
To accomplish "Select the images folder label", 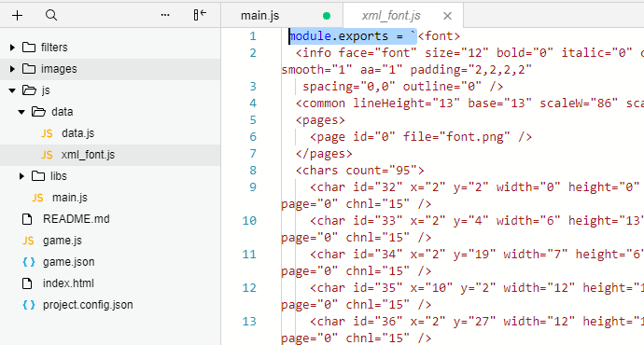I will point(59,69).
